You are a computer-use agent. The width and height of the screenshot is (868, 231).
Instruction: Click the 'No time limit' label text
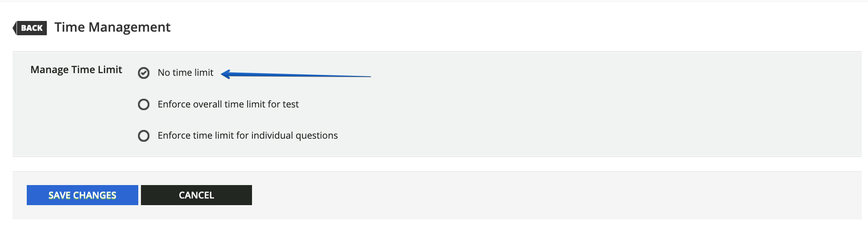tap(186, 73)
